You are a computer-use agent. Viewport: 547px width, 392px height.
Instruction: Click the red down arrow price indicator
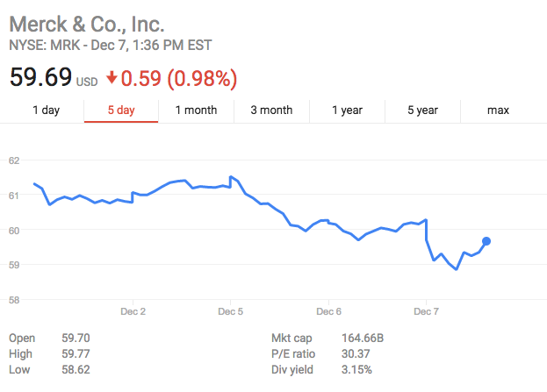coord(112,78)
